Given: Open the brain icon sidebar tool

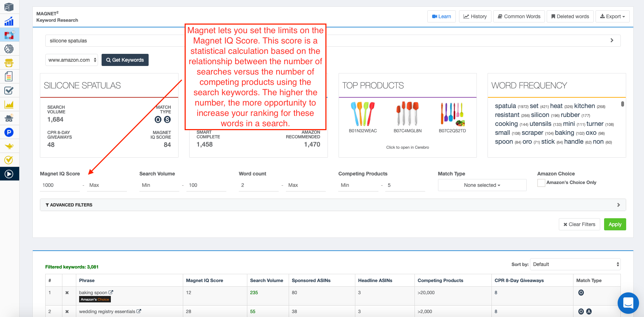Looking at the screenshot, I should pos(9,49).
